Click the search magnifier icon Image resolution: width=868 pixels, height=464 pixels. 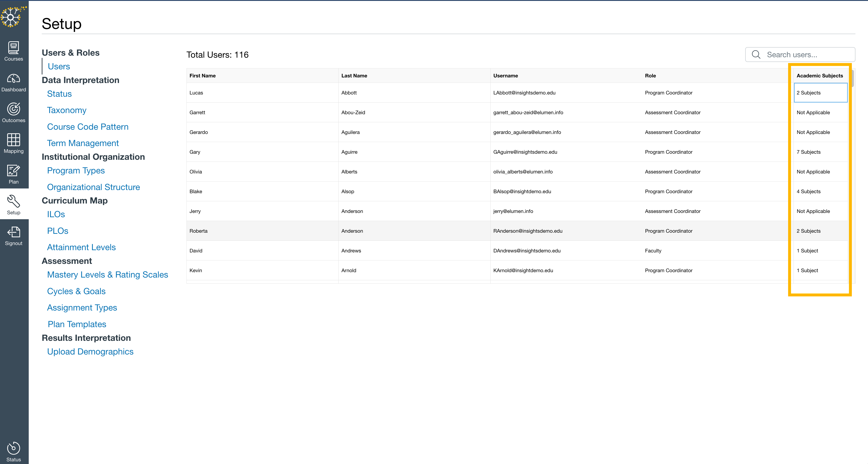pyautogui.click(x=756, y=55)
